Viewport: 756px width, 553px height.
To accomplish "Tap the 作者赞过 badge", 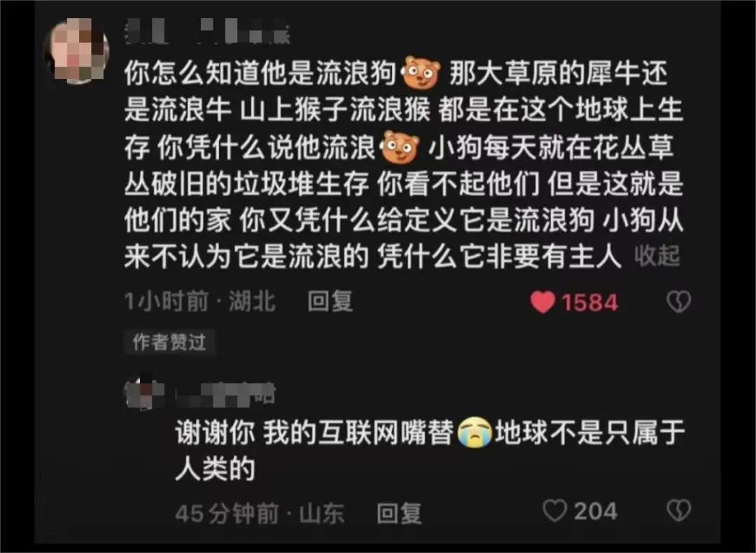I will pos(169,342).
